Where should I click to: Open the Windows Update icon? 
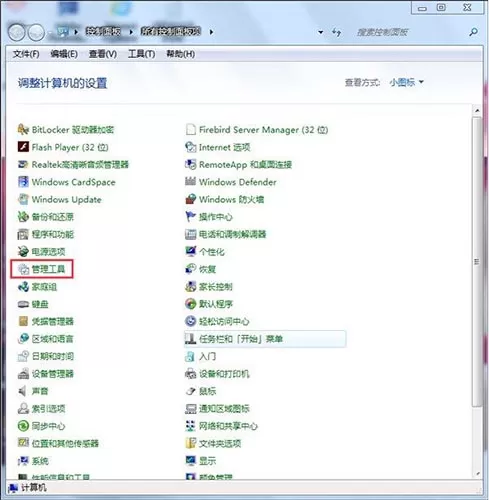click(x=23, y=199)
